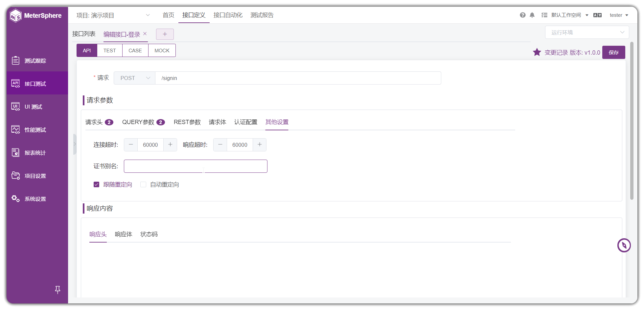Open 接口测试 in the sidebar
Image resolution: width=644 pixels, height=310 pixels.
[37, 84]
